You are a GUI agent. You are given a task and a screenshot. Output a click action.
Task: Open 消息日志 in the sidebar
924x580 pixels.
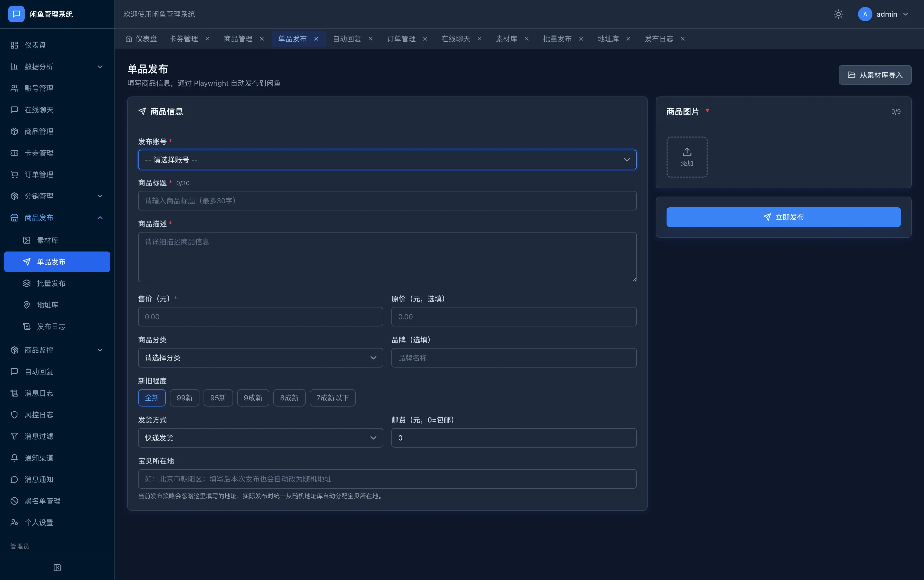57,393
